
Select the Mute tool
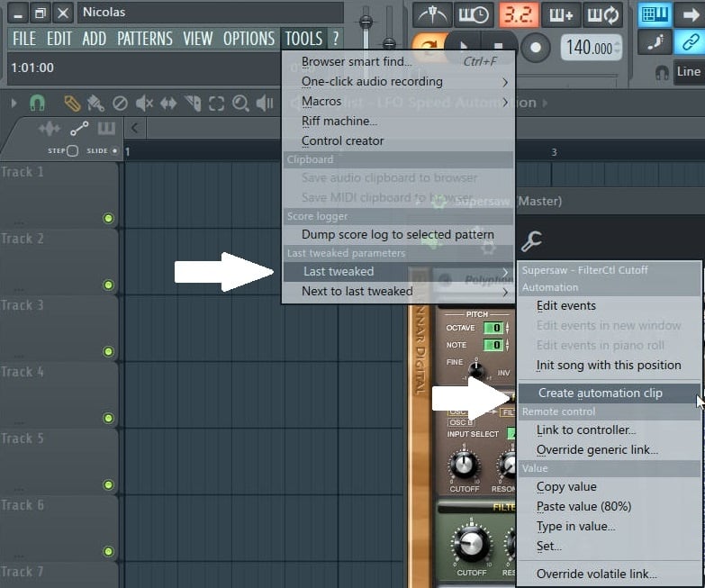pos(144,104)
